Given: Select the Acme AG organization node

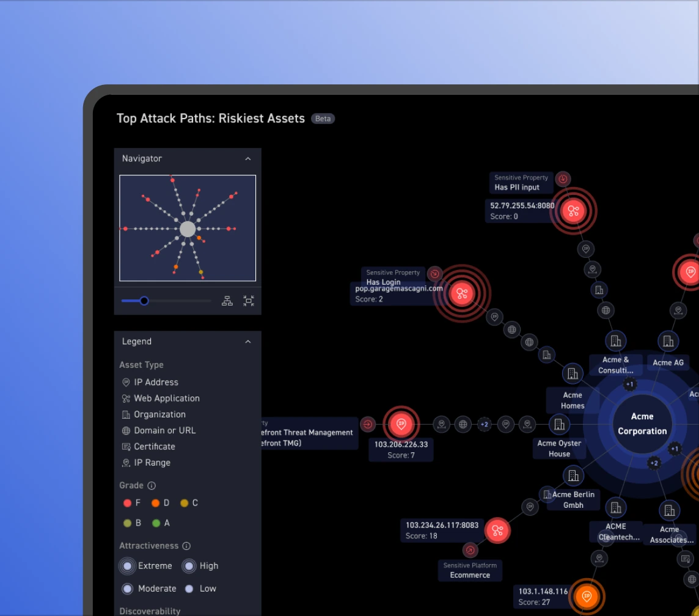Looking at the screenshot, I should coord(668,341).
